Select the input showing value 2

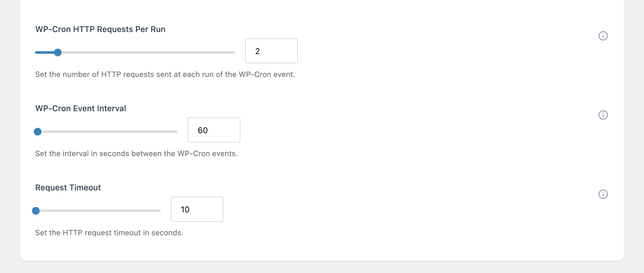click(x=271, y=51)
